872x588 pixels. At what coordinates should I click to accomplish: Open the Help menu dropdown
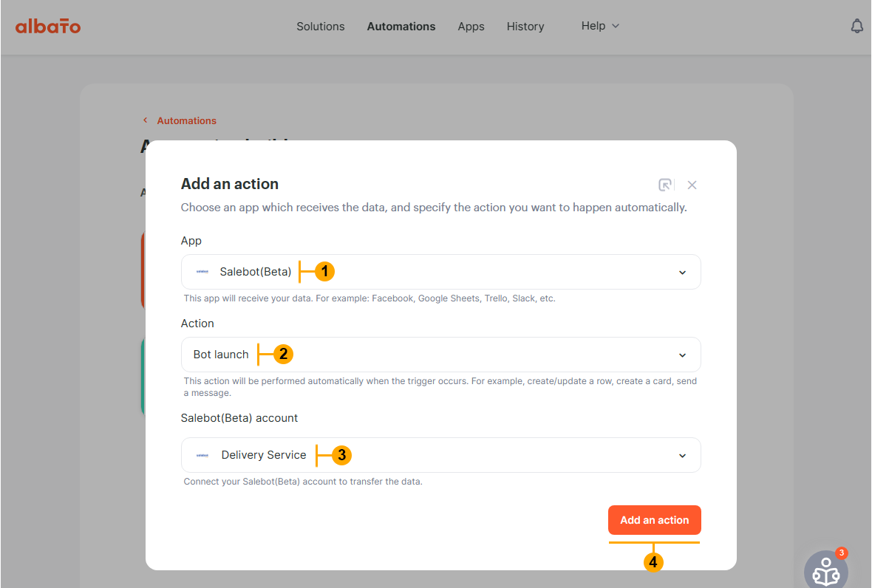600,26
